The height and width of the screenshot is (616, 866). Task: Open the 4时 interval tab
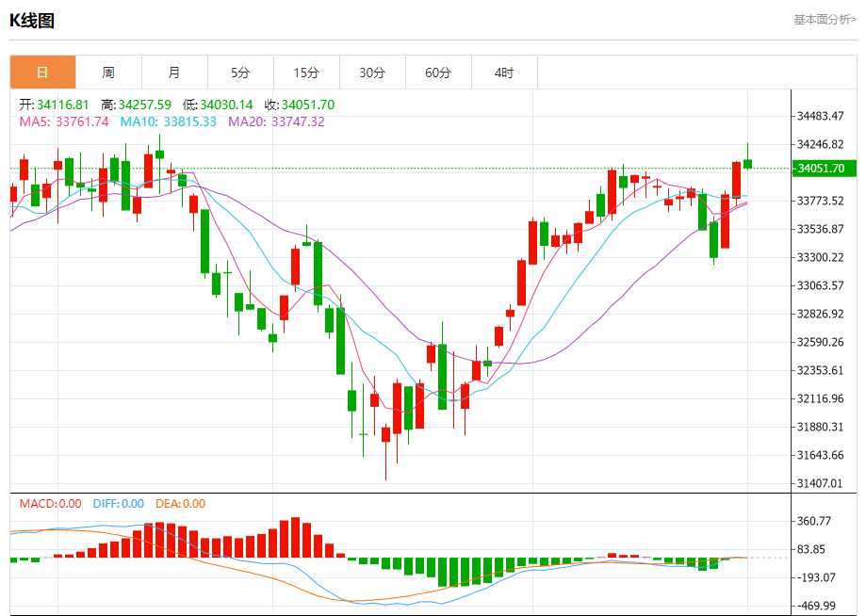click(504, 73)
